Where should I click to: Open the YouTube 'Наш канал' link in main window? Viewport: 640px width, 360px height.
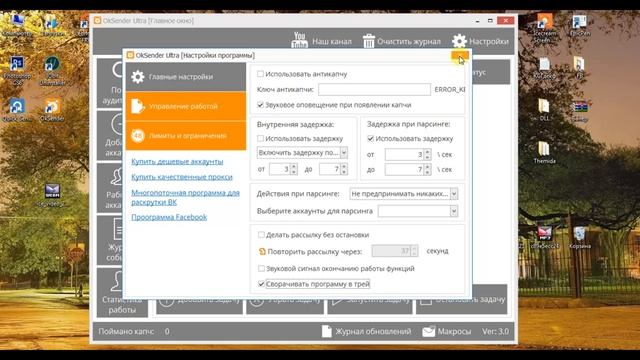[x=321, y=41]
